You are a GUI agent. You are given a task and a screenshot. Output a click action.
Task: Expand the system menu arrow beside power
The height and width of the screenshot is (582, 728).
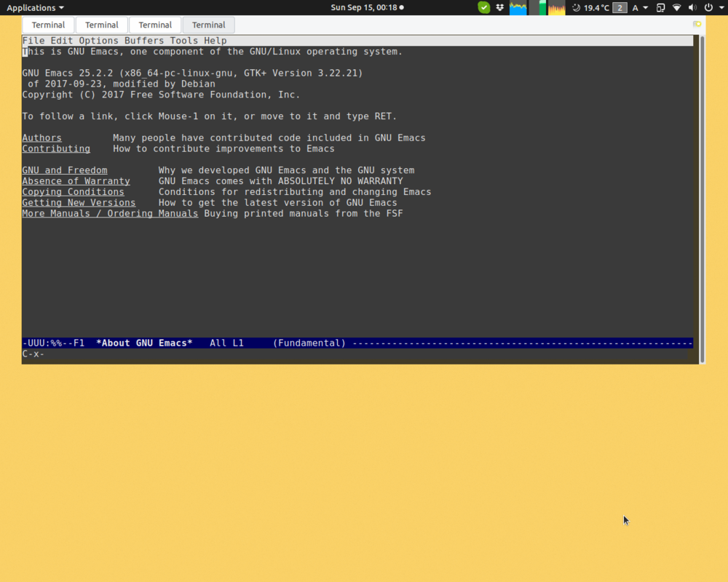721,7
